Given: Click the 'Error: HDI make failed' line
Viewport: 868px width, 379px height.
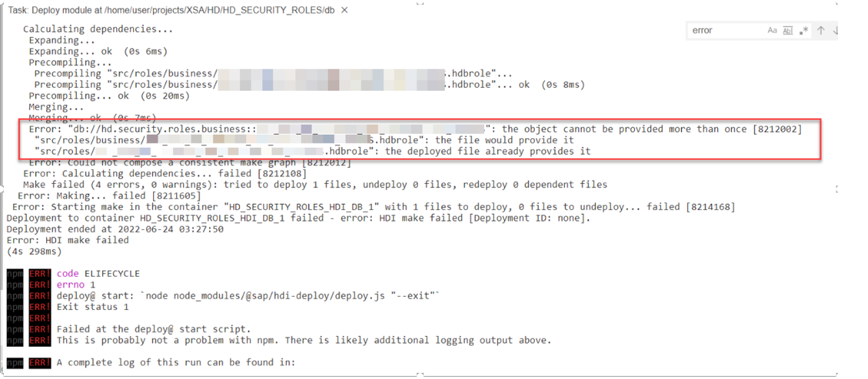Looking at the screenshot, I should pos(68,240).
